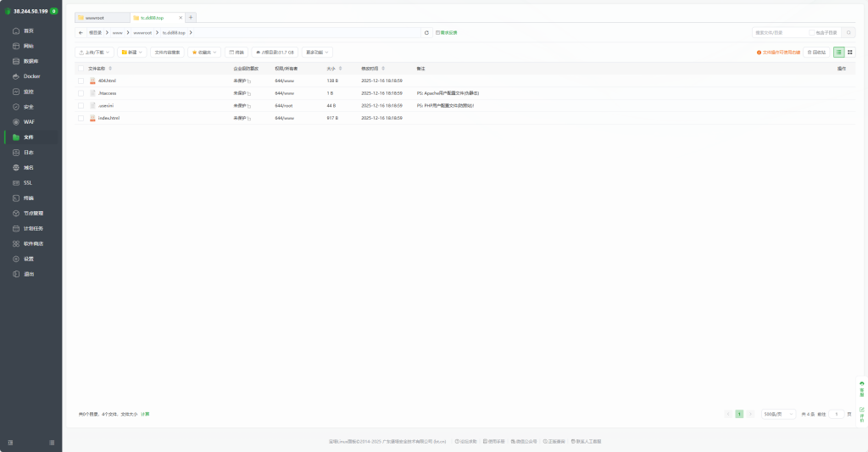Click wwwroot breadcrumb segment
Image resolution: width=868 pixels, height=452 pixels.
[x=142, y=33]
